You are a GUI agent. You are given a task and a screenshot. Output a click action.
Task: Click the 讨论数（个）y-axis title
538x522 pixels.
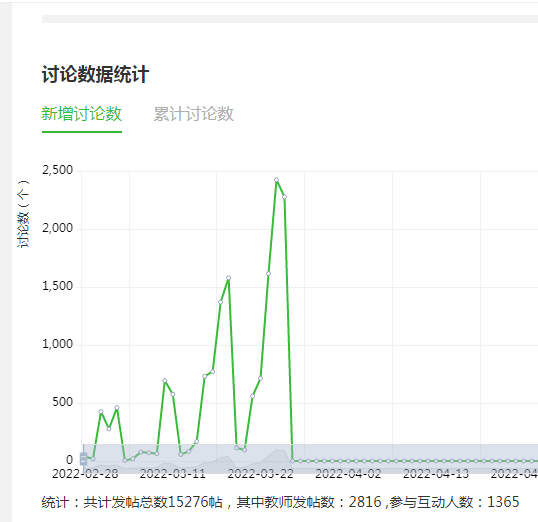[23, 213]
